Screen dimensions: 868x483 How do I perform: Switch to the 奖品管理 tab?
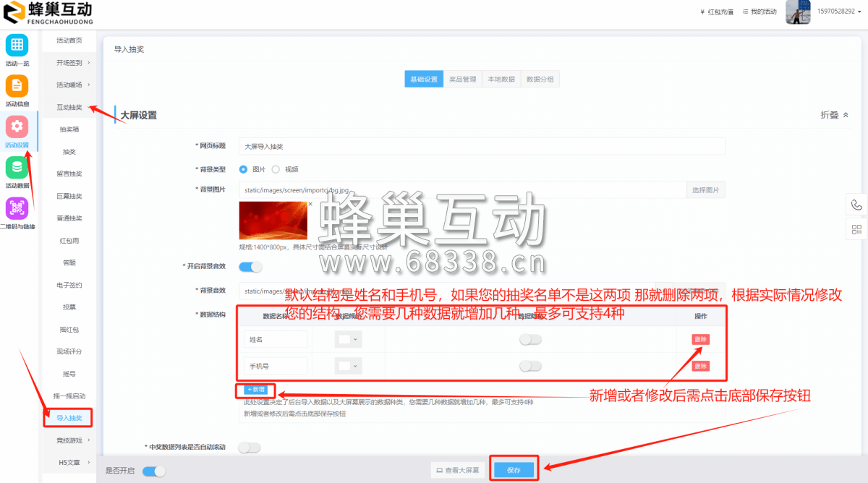coord(461,78)
